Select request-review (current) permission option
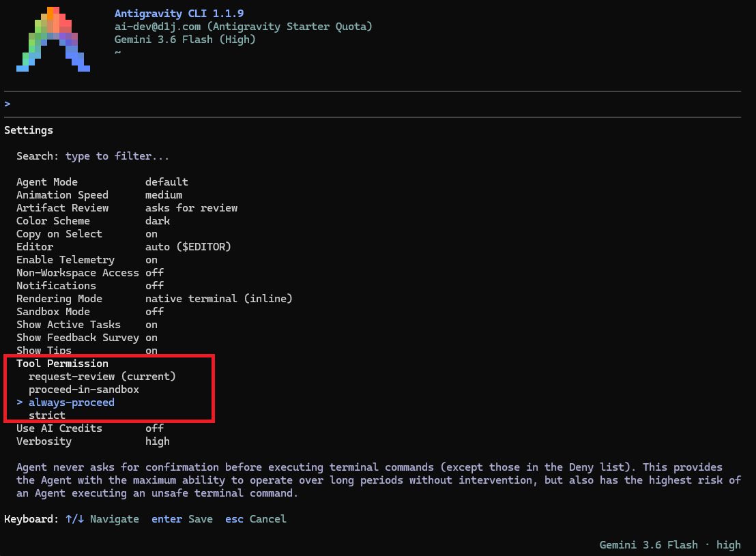 tap(102, 377)
